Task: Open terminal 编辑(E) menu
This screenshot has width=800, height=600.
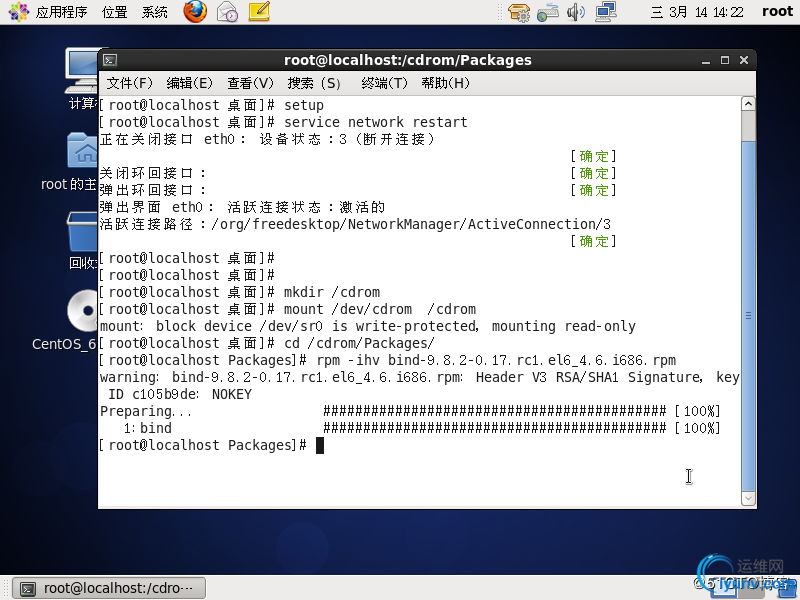Action: [x=190, y=83]
